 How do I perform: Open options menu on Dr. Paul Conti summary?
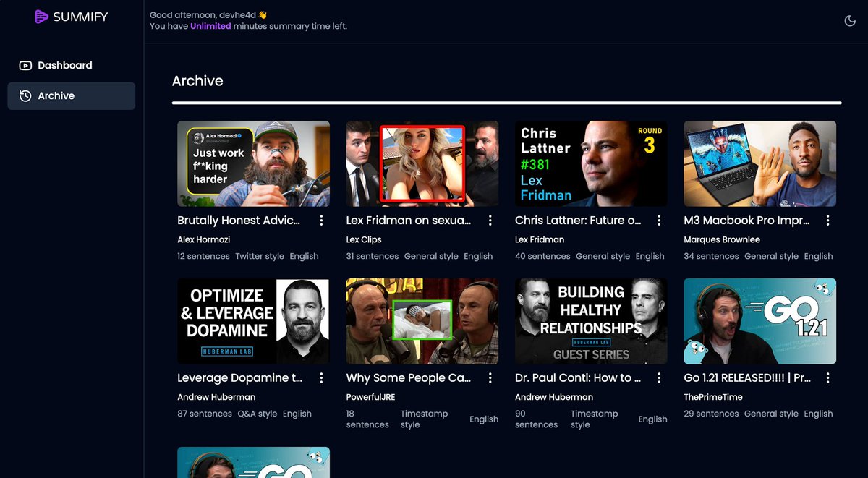point(658,377)
